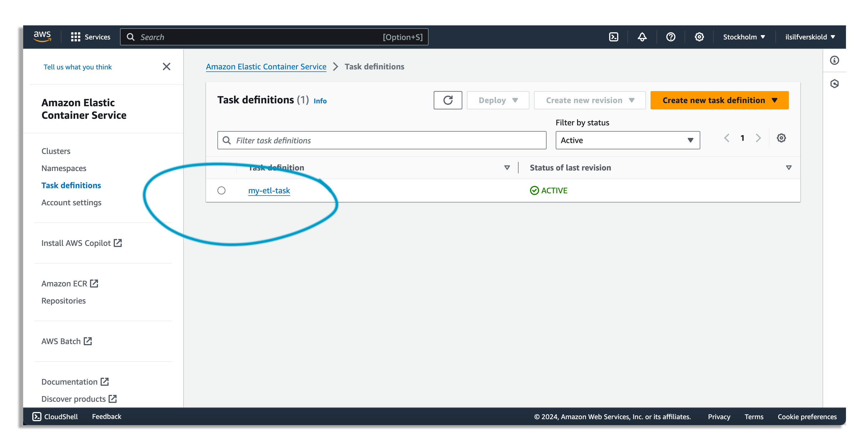Open the notifications bell

tap(642, 37)
